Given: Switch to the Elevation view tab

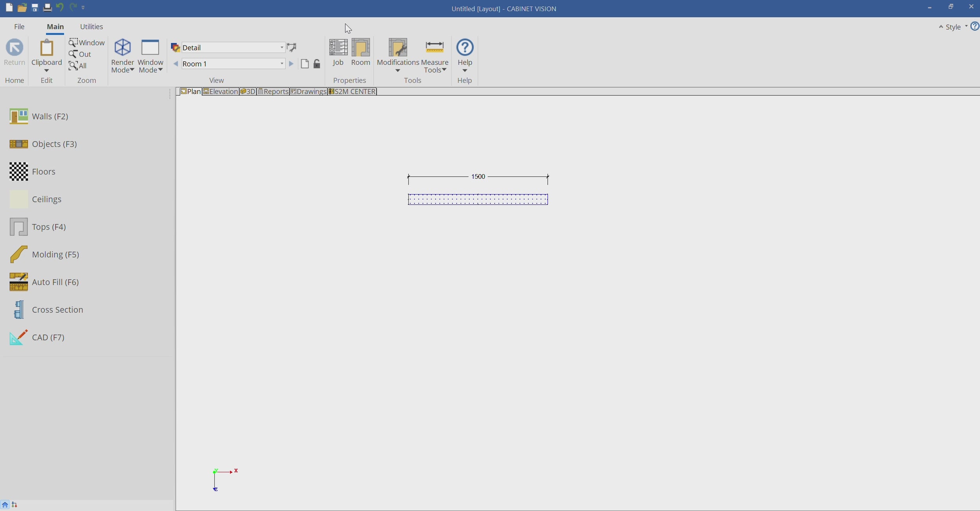Looking at the screenshot, I should tap(220, 91).
